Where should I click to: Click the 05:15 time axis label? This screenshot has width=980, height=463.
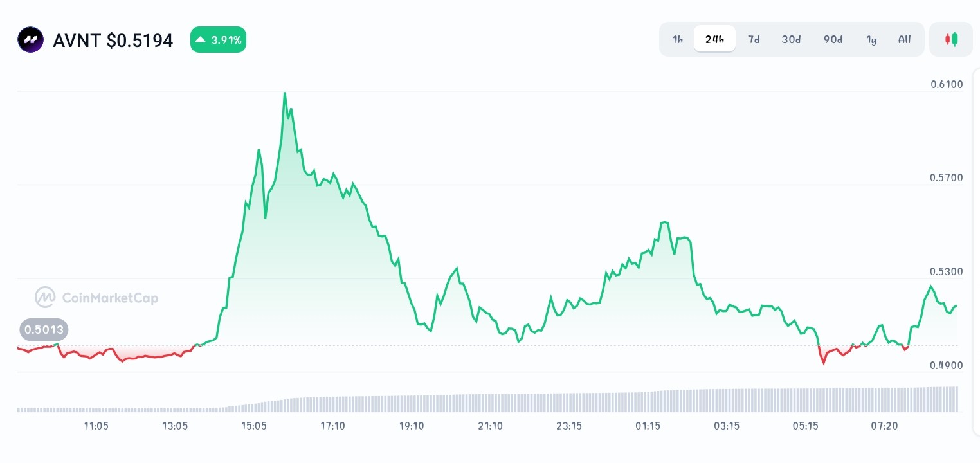click(805, 426)
